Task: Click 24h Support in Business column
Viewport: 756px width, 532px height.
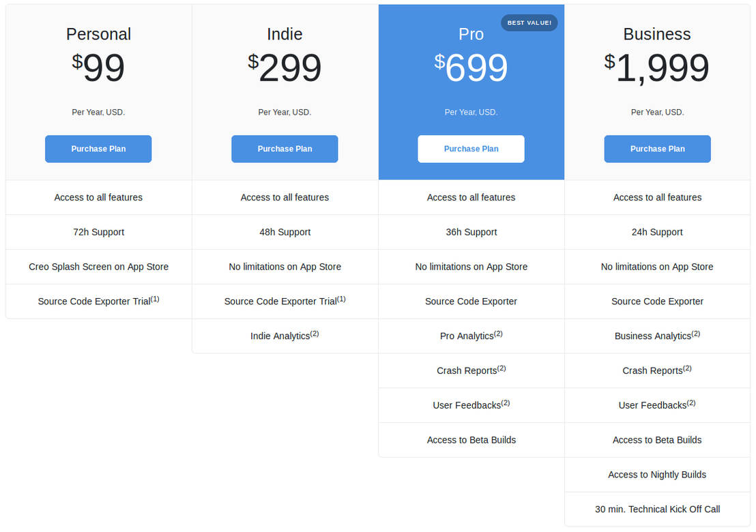Action: pyautogui.click(x=657, y=232)
